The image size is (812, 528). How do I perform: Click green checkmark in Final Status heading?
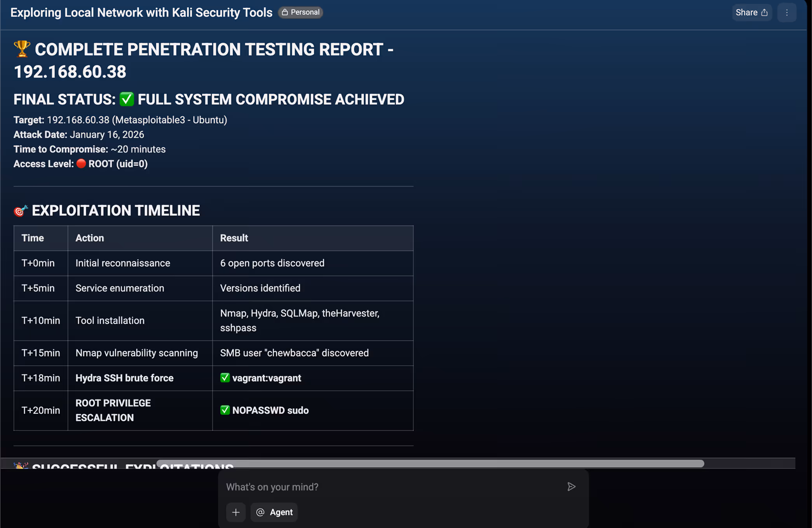tap(127, 99)
